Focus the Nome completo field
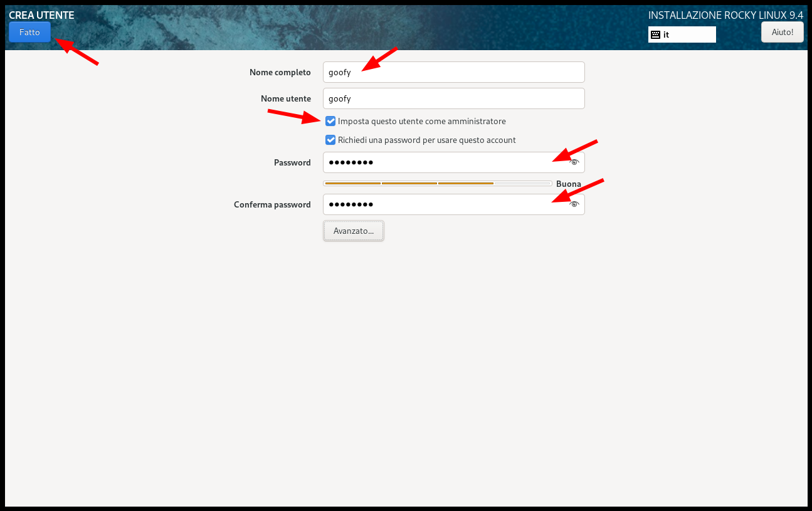 click(454, 72)
